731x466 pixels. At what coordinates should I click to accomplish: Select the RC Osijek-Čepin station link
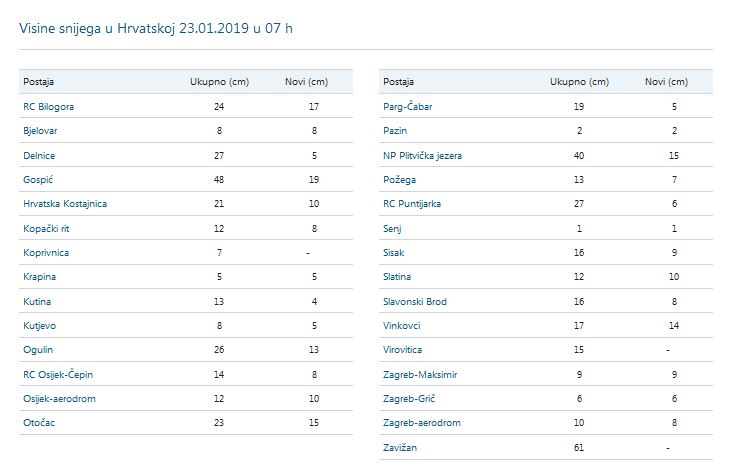click(x=57, y=374)
